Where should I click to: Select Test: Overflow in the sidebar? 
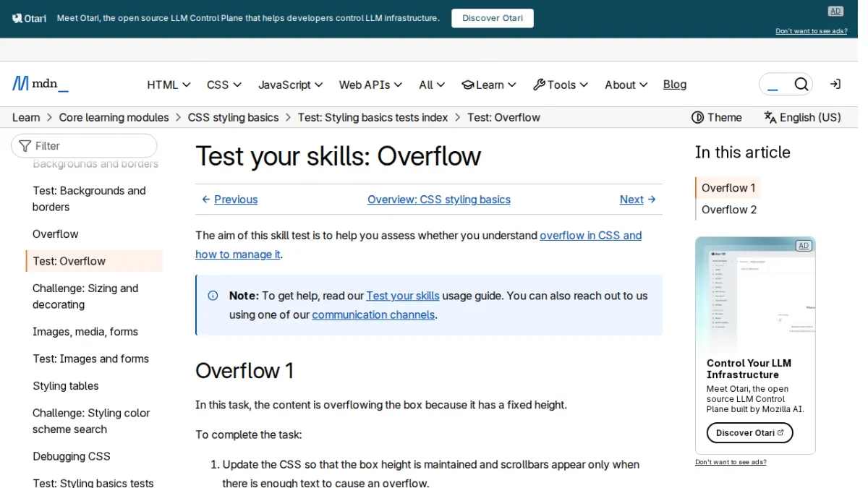coord(95,261)
